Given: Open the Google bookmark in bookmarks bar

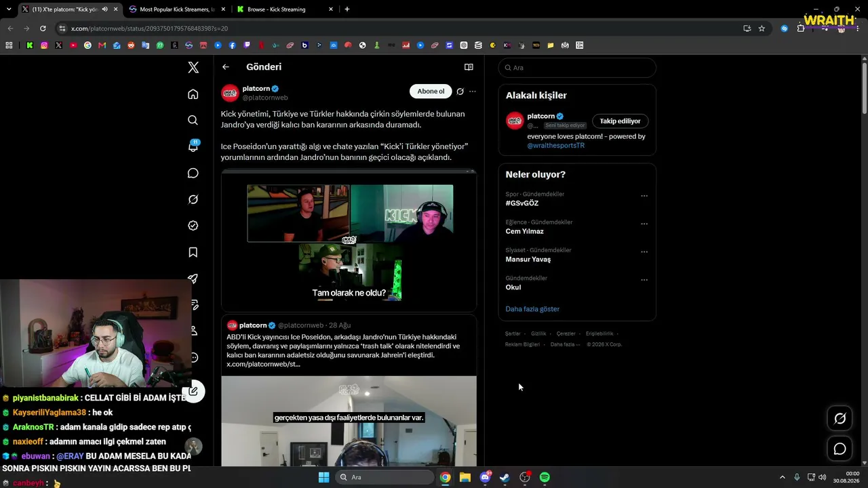Looking at the screenshot, I should 87,45.
